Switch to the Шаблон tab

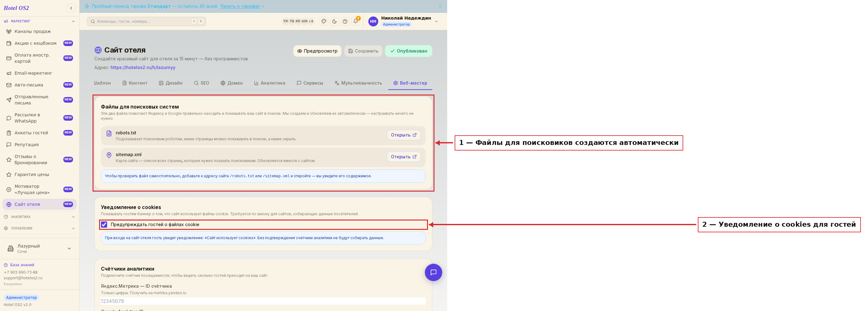102,83
